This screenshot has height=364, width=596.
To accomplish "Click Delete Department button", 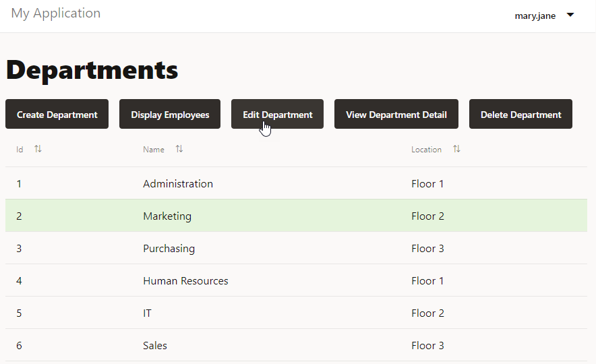I will coord(520,114).
